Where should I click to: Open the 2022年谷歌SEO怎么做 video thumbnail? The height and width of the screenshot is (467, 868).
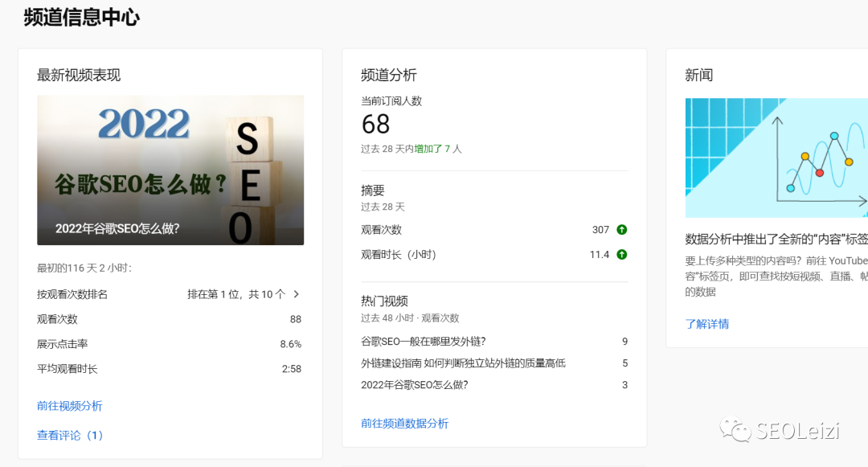point(170,170)
